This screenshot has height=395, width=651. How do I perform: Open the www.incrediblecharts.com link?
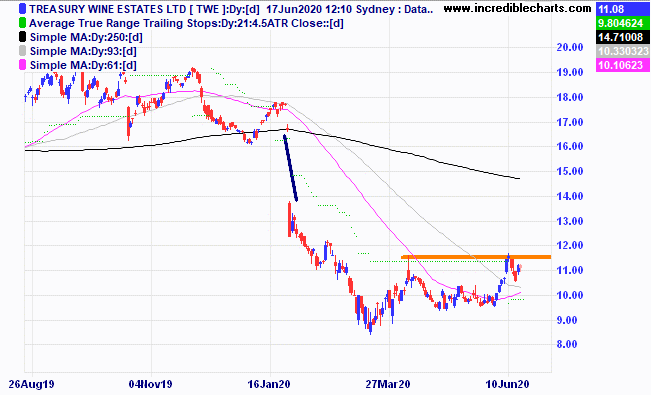[517, 8]
